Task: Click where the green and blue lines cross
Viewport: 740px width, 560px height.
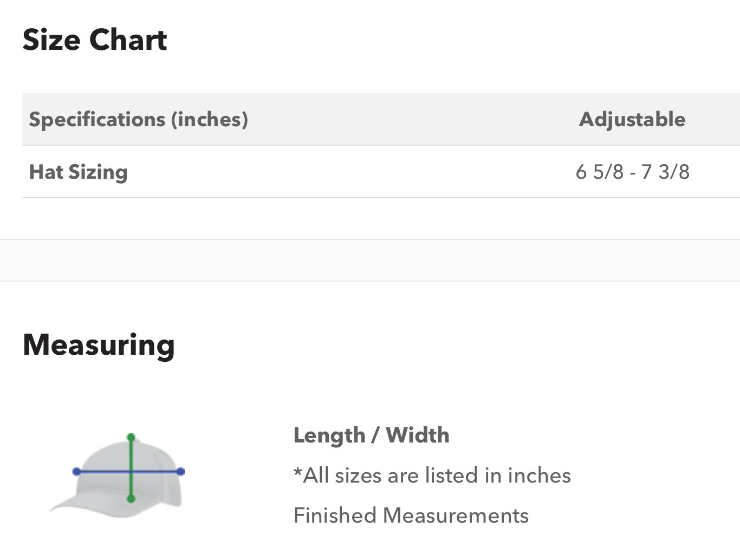Action: (131, 472)
